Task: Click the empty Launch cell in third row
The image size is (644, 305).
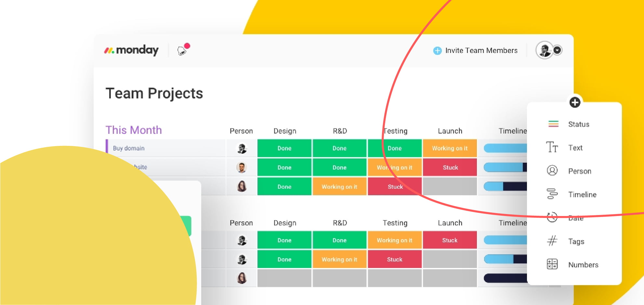Action: [x=450, y=186]
